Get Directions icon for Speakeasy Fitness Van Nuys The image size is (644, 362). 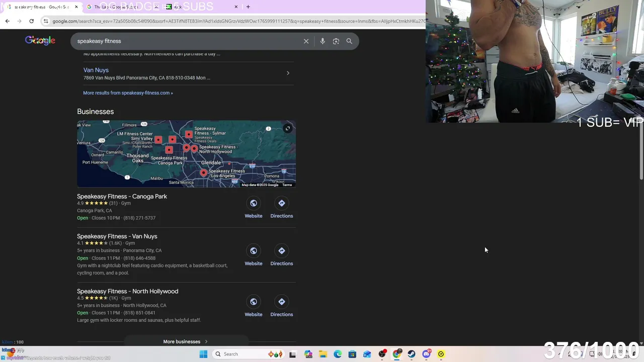coord(282,251)
